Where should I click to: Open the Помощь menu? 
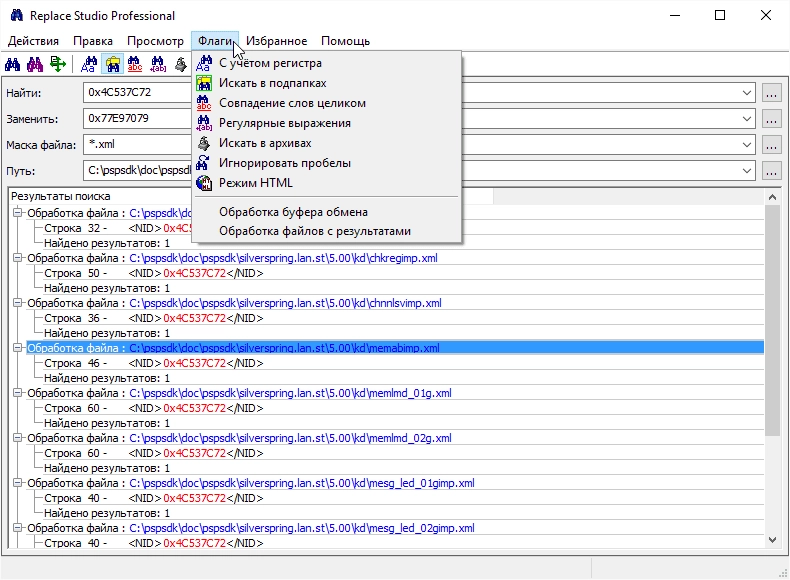click(346, 41)
